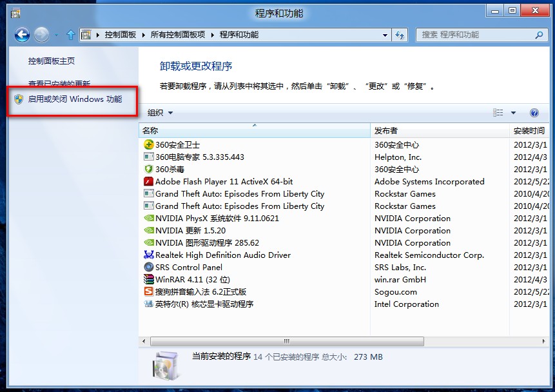
Task: Select Realtek High Definition Audio Driver text
Action: pyautogui.click(x=223, y=255)
